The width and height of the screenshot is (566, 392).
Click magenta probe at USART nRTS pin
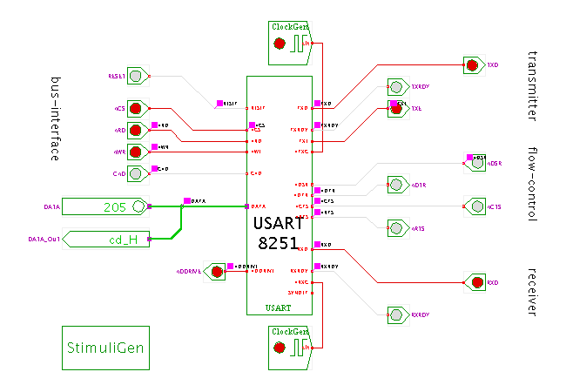[x=317, y=212]
